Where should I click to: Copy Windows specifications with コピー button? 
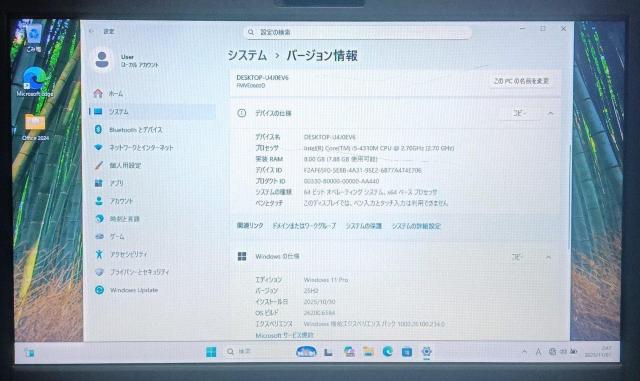click(517, 257)
